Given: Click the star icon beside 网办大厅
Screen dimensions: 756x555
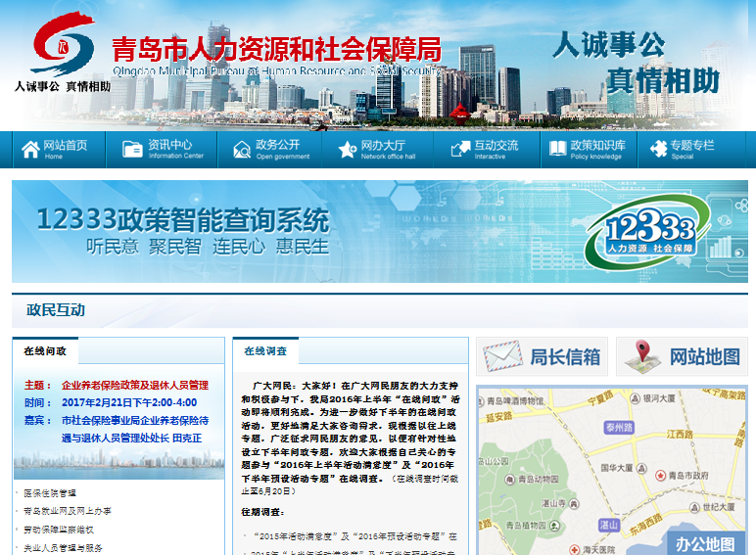Looking at the screenshot, I should (x=347, y=150).
